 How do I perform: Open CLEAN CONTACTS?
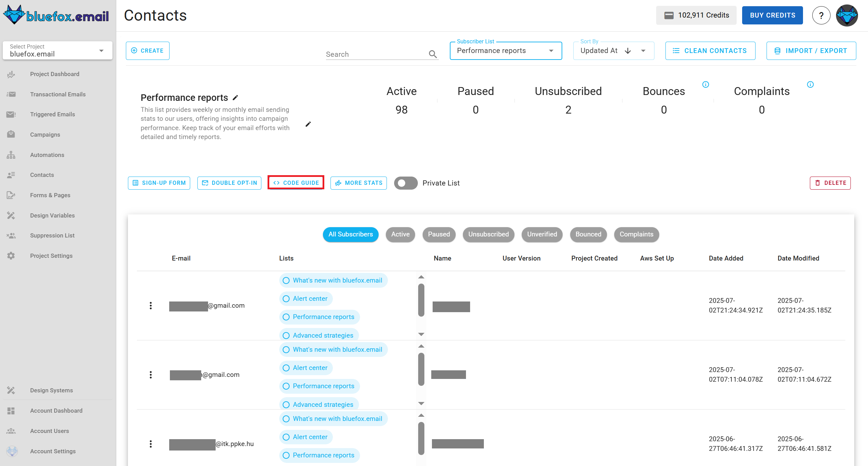tap(710, 51)
